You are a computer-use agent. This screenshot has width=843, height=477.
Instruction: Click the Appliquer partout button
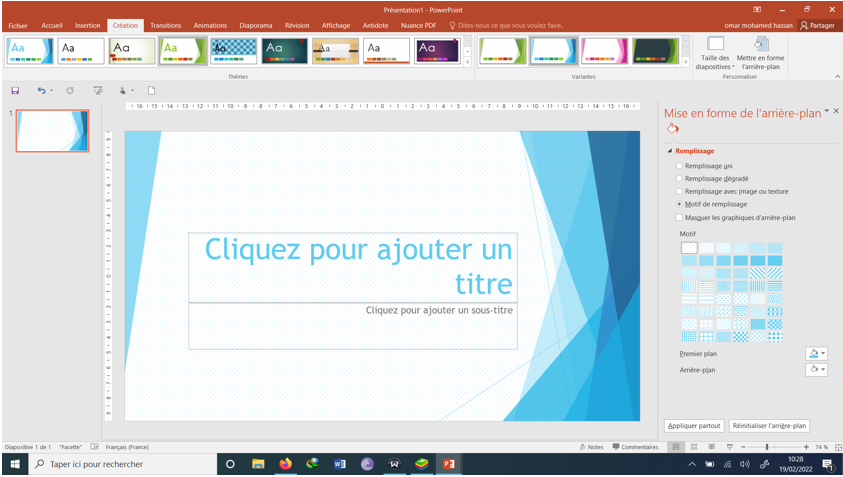(694, 425)
